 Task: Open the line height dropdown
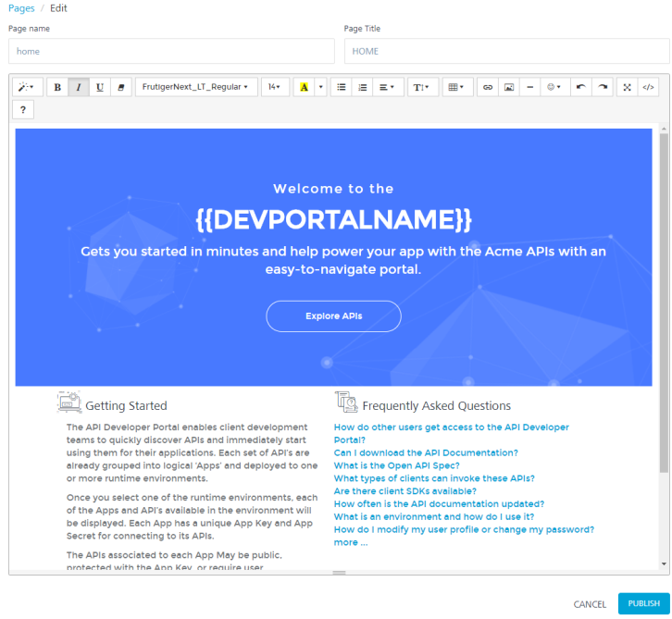[x=423, y=87]
